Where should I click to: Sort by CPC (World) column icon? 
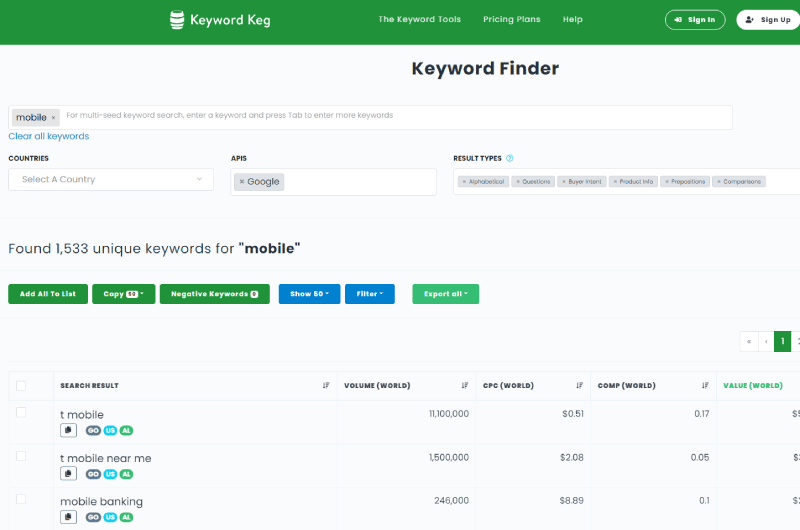[x=579, y=386]
